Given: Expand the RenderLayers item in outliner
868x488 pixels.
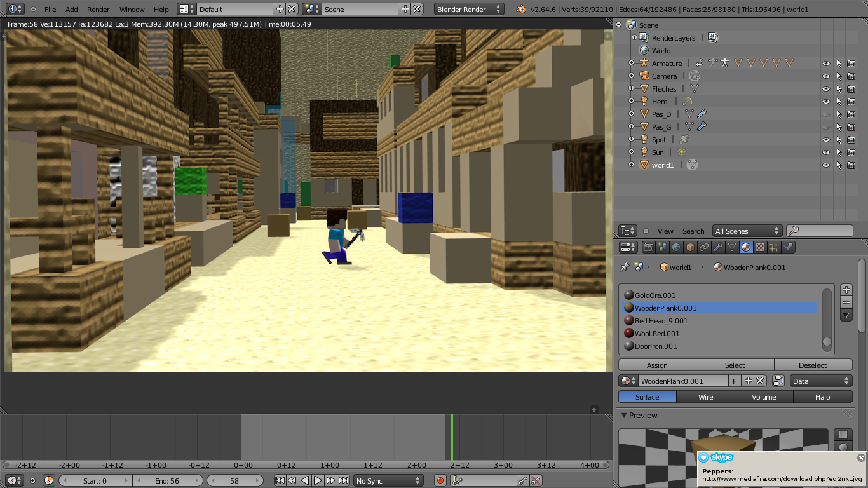Looking at the screenshot, I should click(x=634, y=37).
